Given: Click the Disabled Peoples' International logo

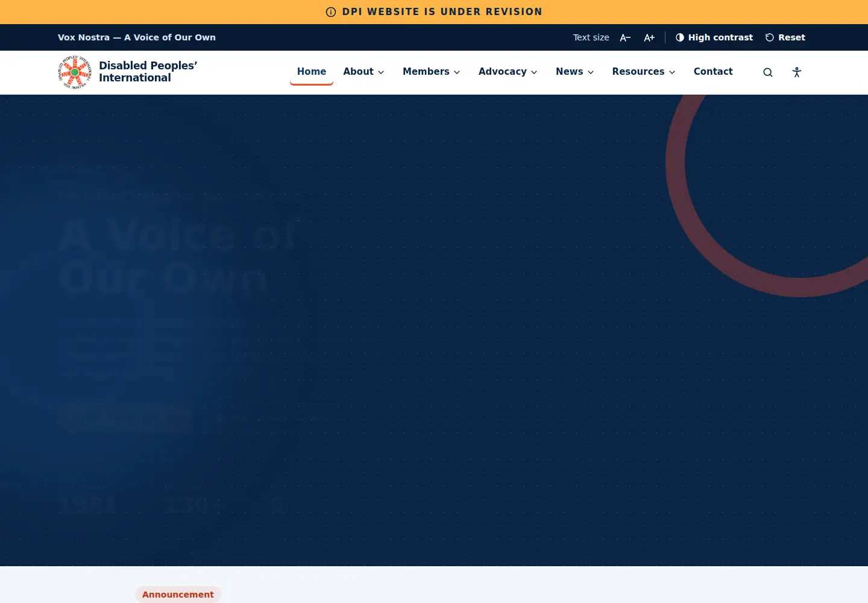Looking at the screenshot, I should coord(75,72).
